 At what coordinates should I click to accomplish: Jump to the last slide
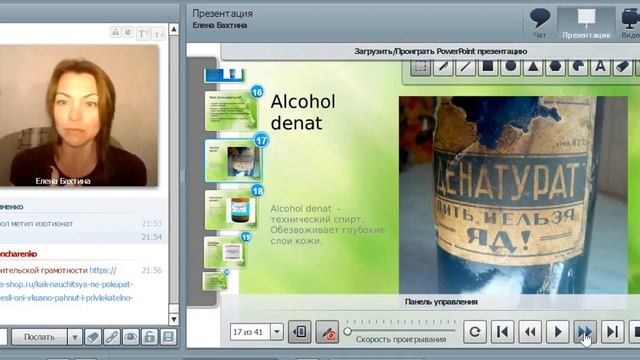click(x=613, y=332)
